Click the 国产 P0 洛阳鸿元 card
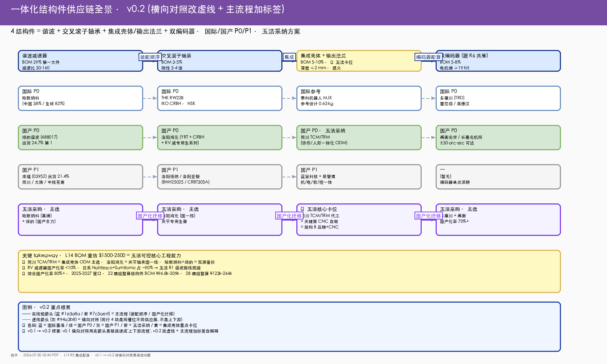 click(x=220, y=137)
